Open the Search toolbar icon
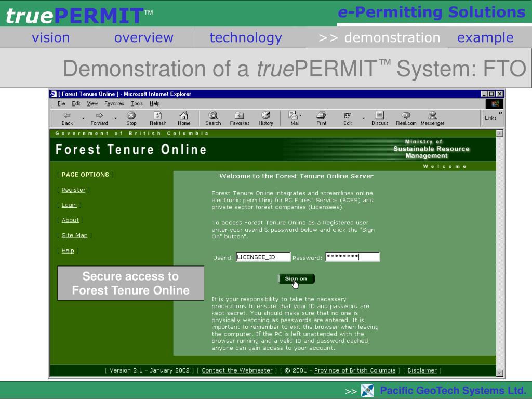 [213, 115]
